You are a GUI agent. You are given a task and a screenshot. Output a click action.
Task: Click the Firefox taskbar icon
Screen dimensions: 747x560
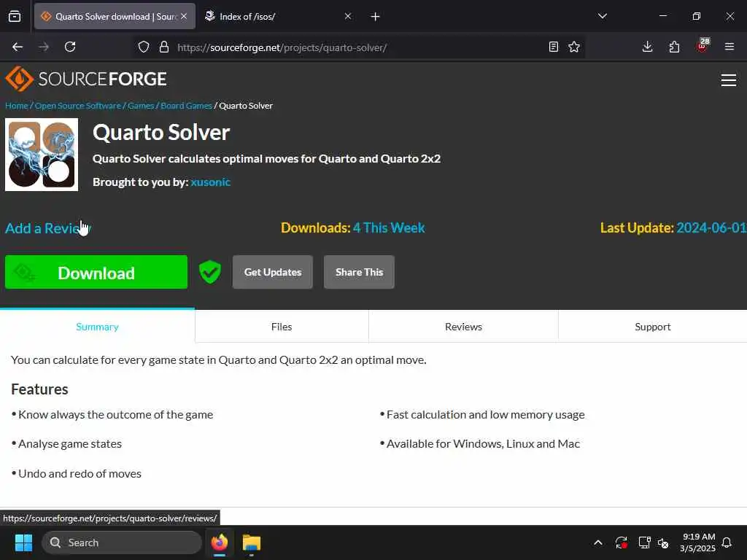tap(220, 542)
